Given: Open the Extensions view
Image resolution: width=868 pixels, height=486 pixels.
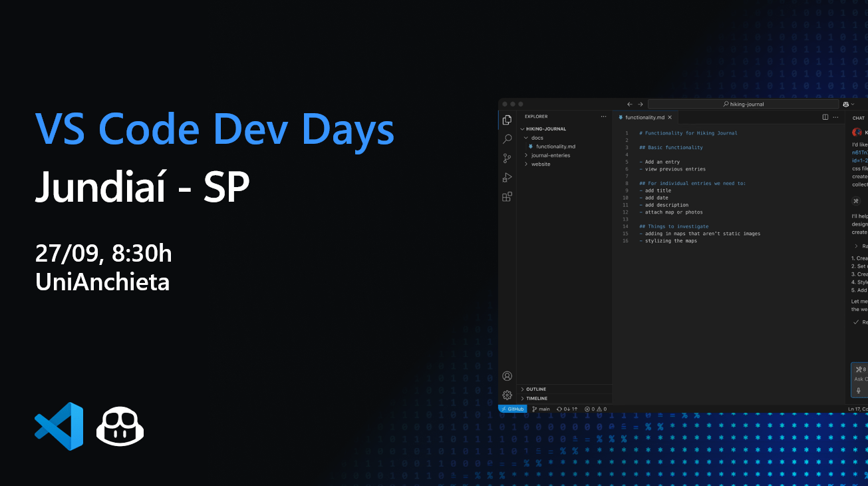Looking at the screenshot, I should click(x=507, y=196).
